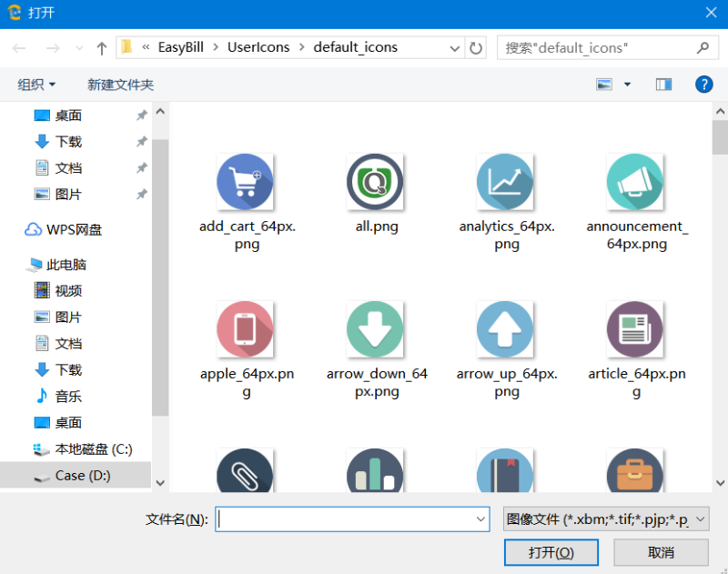The height and width of the screenshot is (574, 728).
Task: Select the orange briefcase icon file
Action: [x=634, y=470]
